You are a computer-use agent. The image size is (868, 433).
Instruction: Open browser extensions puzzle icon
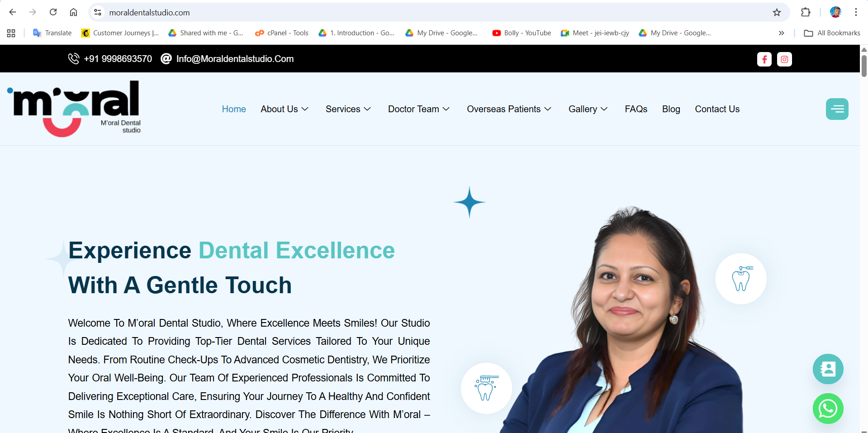click(806, 12)
